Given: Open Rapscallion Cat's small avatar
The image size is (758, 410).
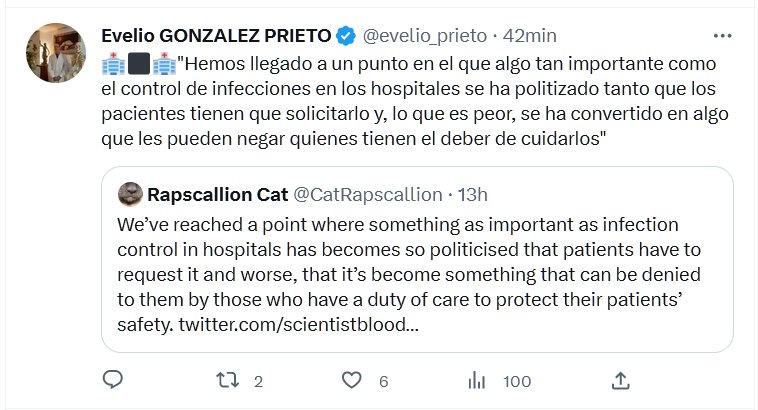Looking at the screenshot, I should click(129, 193).
